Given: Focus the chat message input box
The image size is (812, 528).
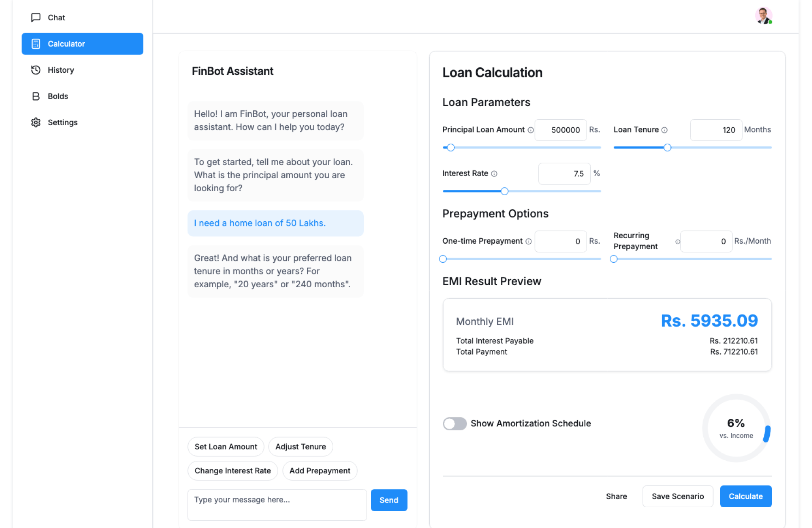Looking at the screenshot, I should 277,505.
